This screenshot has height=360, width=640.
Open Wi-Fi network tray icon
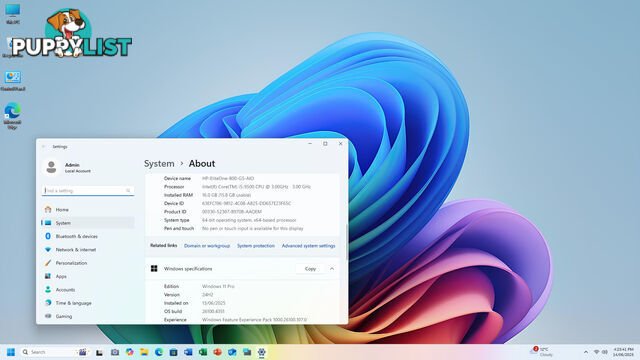(x=596, y=352)
